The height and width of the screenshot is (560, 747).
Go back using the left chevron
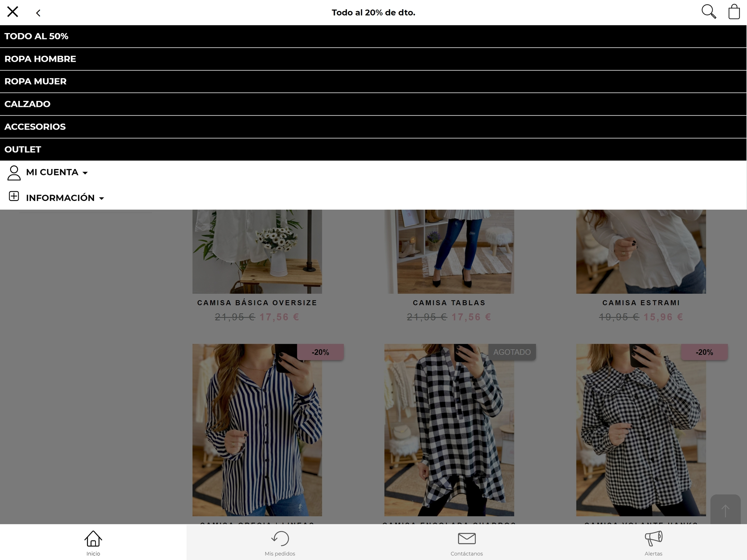coord(38,13)
